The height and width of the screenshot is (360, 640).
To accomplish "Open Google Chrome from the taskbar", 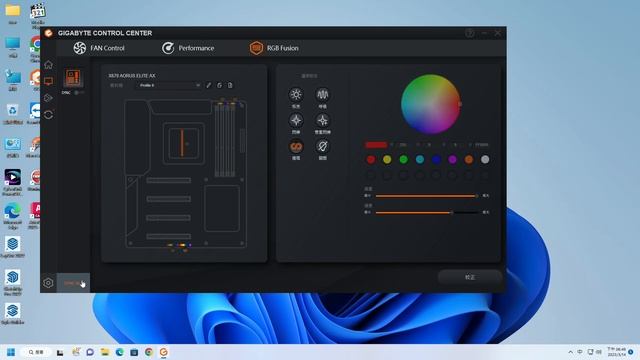I will tap(149, 352).
